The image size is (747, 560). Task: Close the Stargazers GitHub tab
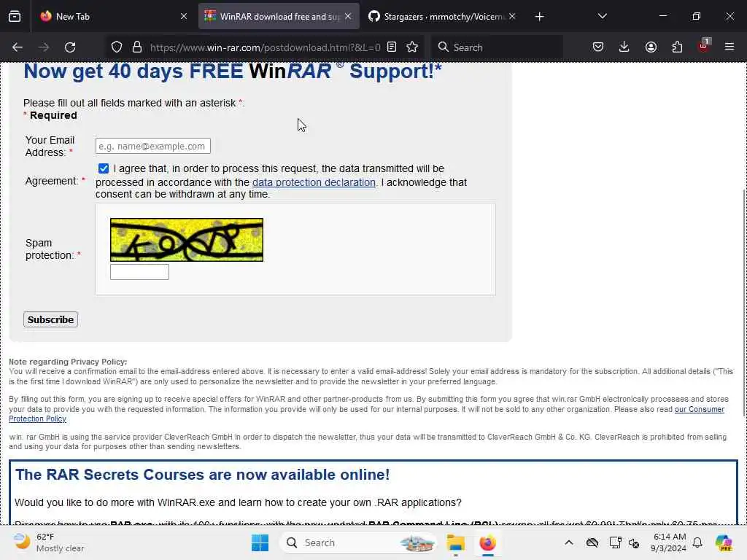pos(512,16)
